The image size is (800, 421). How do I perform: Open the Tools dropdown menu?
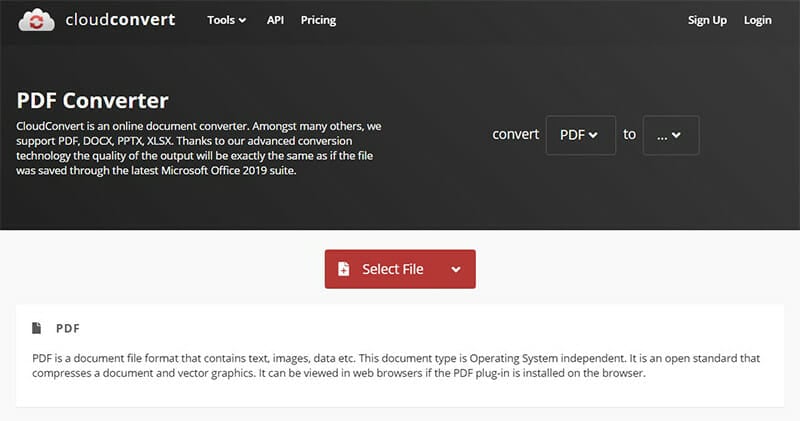(227, 20)
